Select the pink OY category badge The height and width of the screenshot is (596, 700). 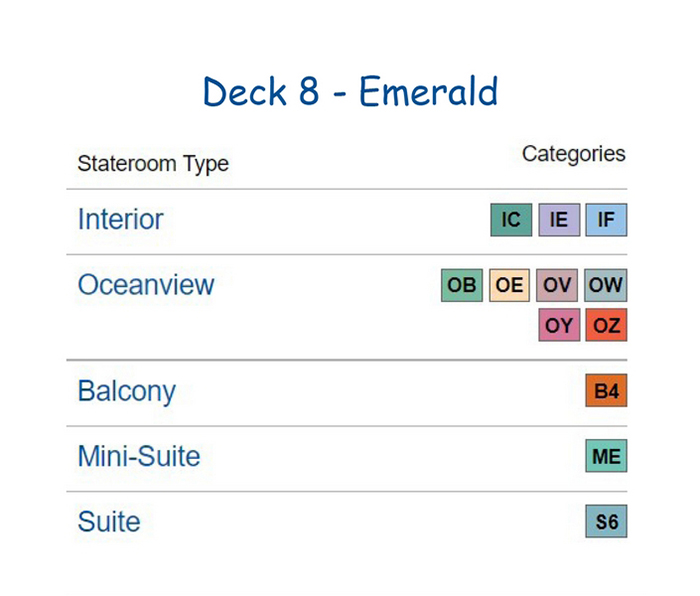(559, 325)
